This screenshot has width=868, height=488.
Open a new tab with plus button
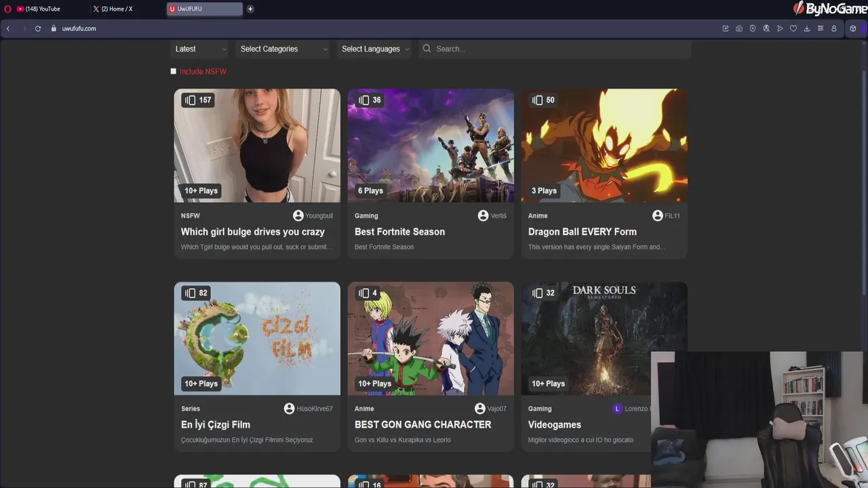point(250,9)
